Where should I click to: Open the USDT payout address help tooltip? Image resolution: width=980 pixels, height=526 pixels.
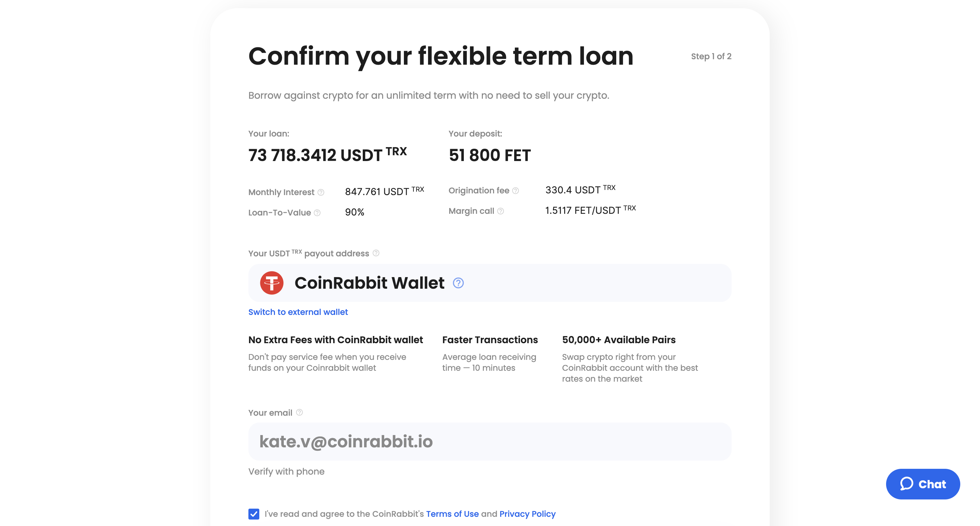tap(376, 253)
